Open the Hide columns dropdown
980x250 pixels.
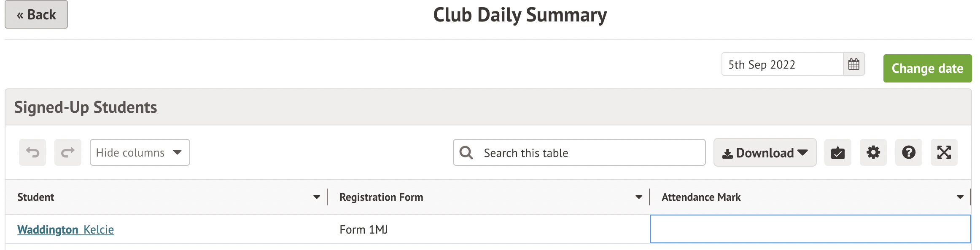pos(140,152)
